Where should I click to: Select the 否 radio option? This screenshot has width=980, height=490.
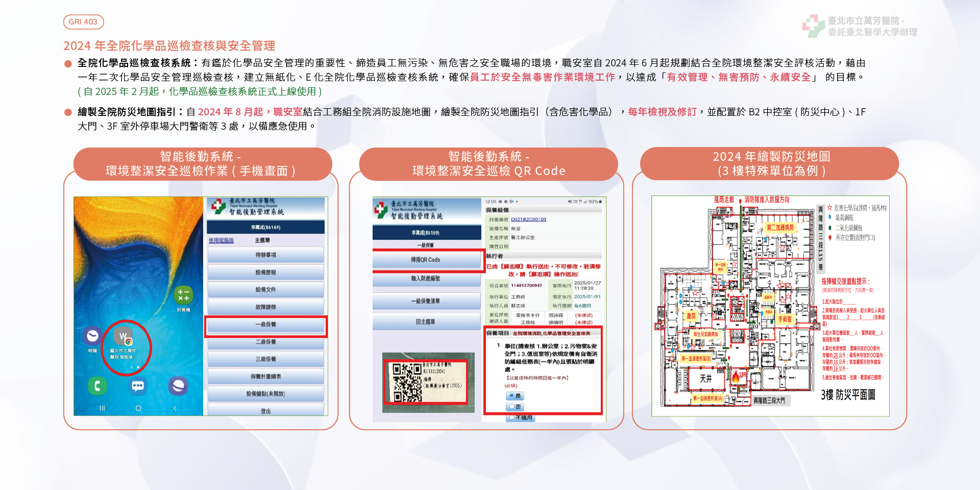click(x=514, y=407)
